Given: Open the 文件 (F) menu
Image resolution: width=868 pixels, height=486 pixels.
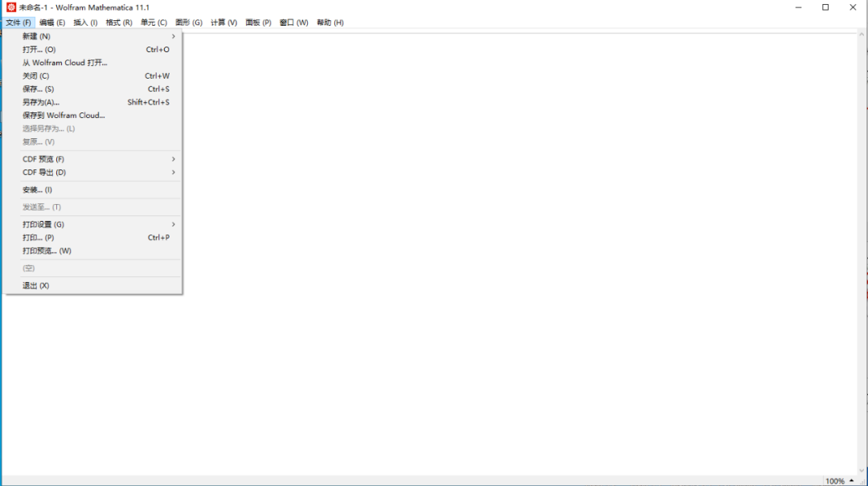Looking at the screenshot, I should (x=18, y=22).
